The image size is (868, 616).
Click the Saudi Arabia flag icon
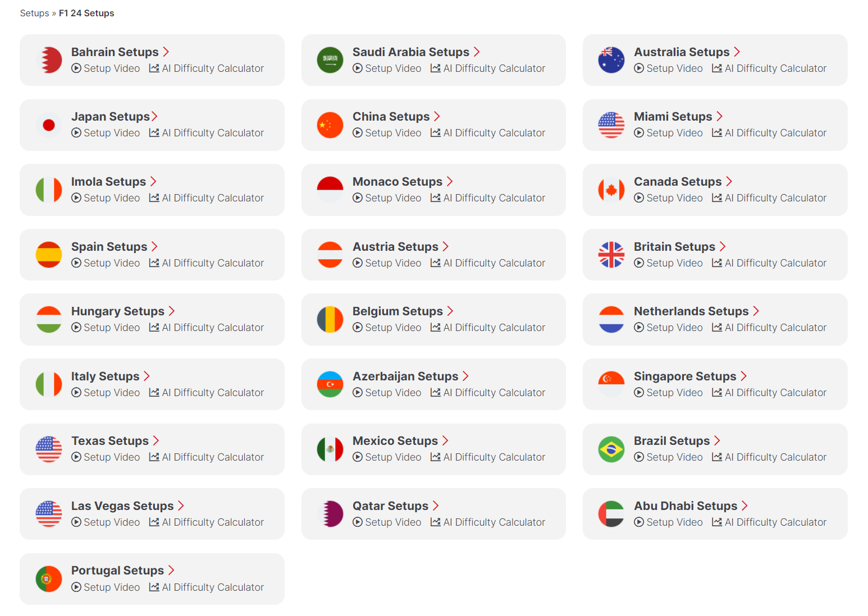point(330,60)
